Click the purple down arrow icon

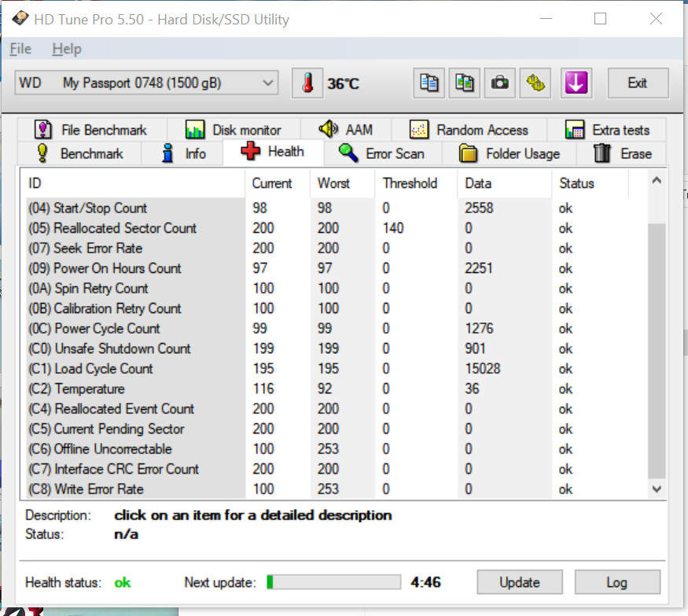click(x=576, y=83)
